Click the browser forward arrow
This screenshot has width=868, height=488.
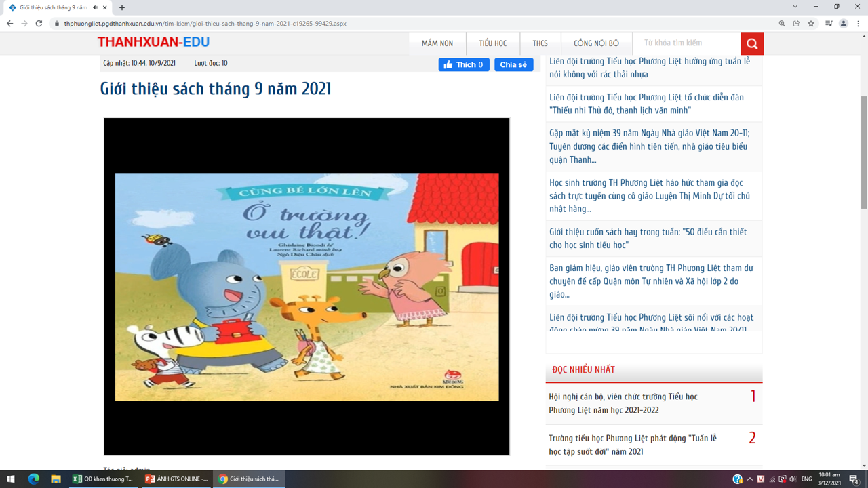click(24, 24)
